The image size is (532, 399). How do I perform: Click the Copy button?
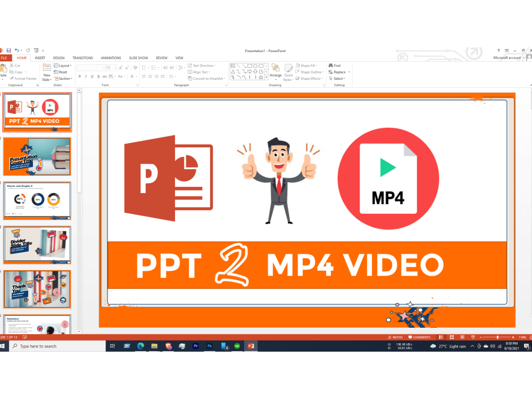[17, 72]
